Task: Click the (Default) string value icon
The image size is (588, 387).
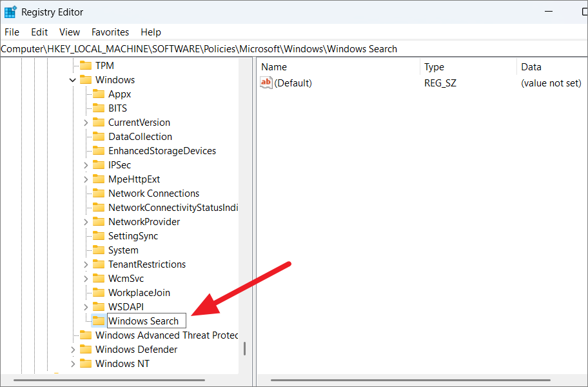Action: (266, 83)
